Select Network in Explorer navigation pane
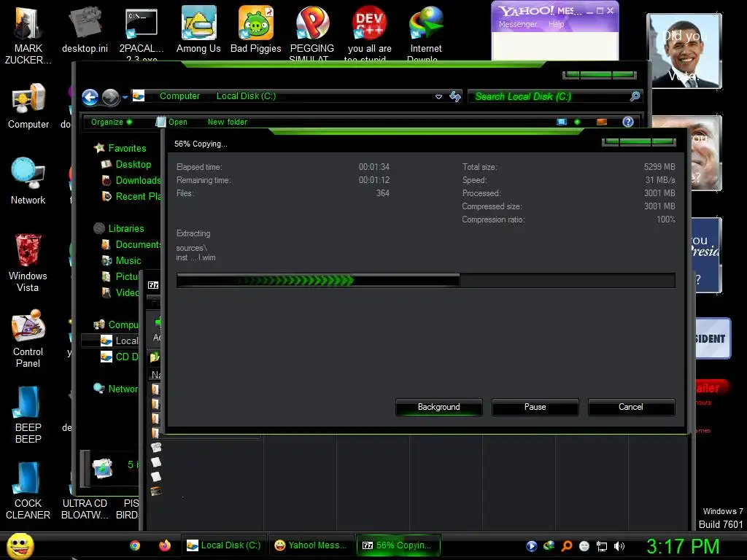The height and width of the screenshot is (560, 747). click(x=116, y=389)
